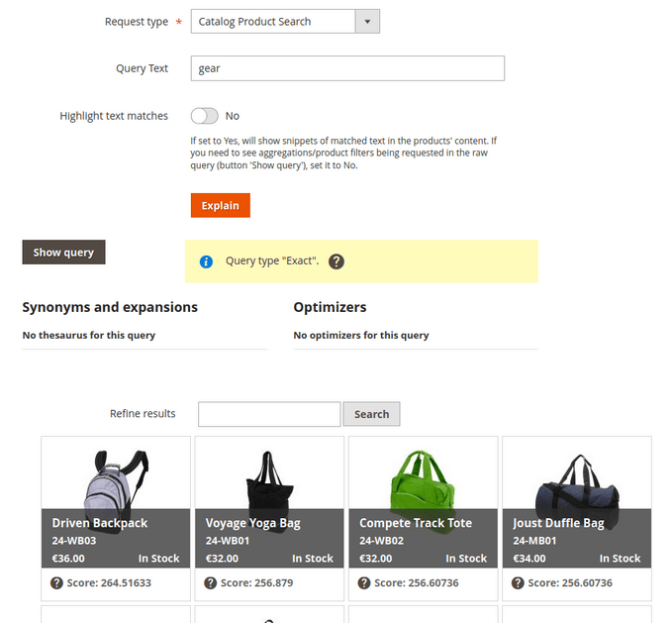Click the score help icon for Voyage Yoga Bag
672x623 pixels.
pyautogui.click(x=211, y=583)
